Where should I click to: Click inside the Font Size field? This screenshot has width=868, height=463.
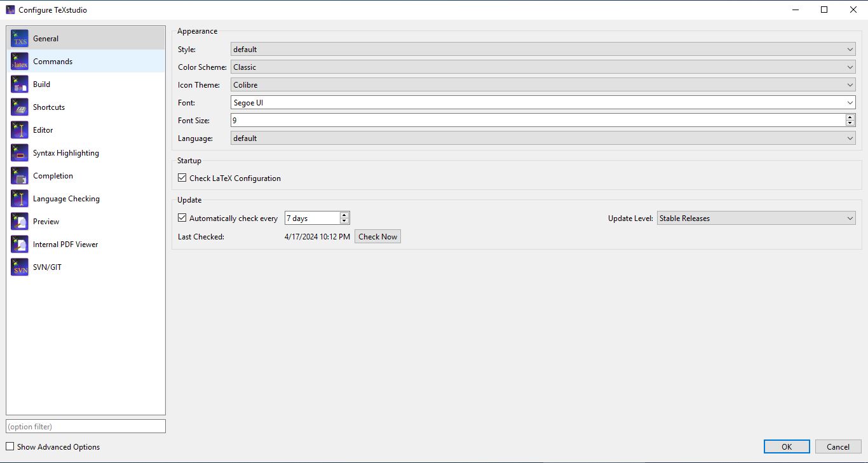coord(538,120)
